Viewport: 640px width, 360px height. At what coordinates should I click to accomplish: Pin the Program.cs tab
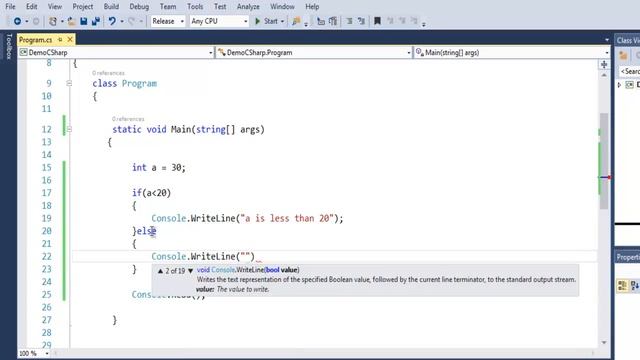pyautogui.click(x=60, y=40)
